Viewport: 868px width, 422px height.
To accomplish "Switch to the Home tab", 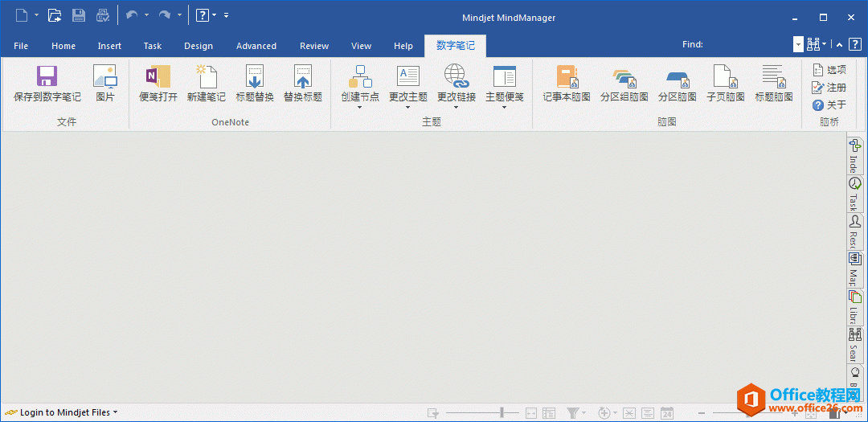I will coord(63,46).
